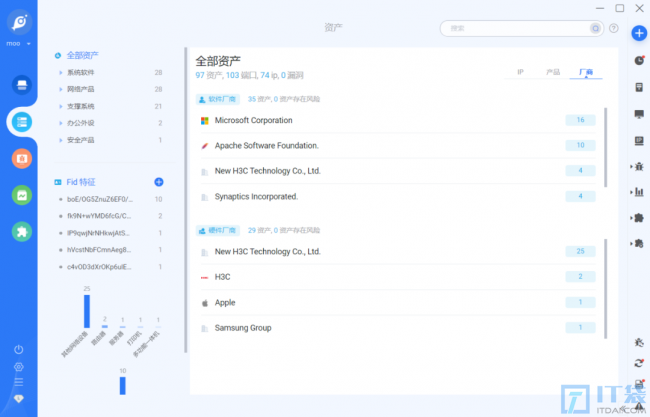Click the bug icon in right toolbar
The height and width of the screenshot is (417, 650).
coord(639,167)
